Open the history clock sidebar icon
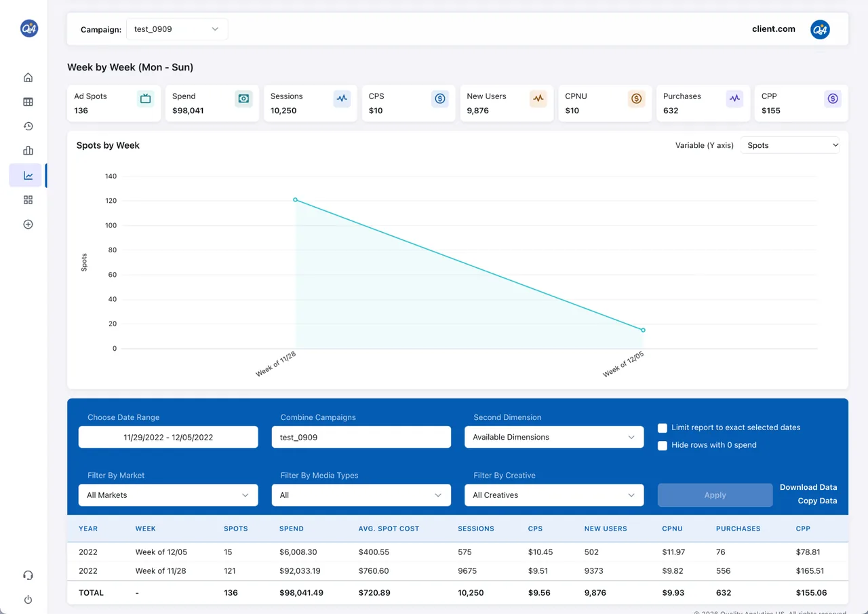Image resolution: width=868 pixels, height=614 pixels. click(x=28, y=126)
